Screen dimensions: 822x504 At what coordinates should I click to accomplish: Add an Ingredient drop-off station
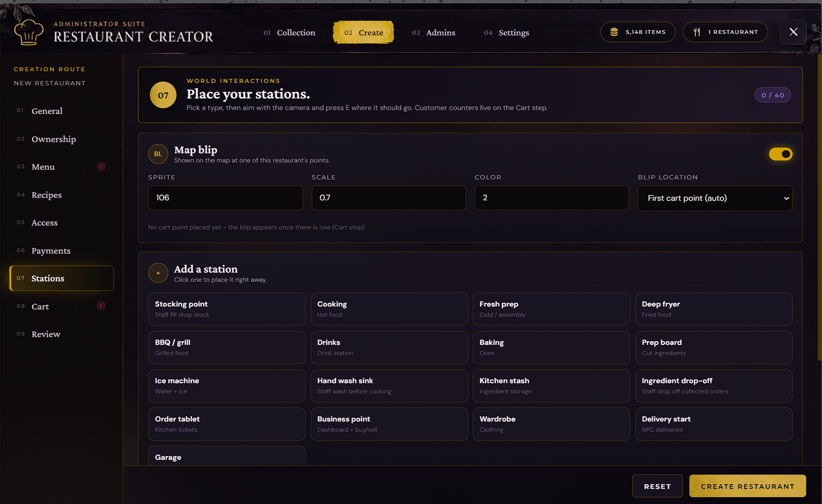pos(714,386)
